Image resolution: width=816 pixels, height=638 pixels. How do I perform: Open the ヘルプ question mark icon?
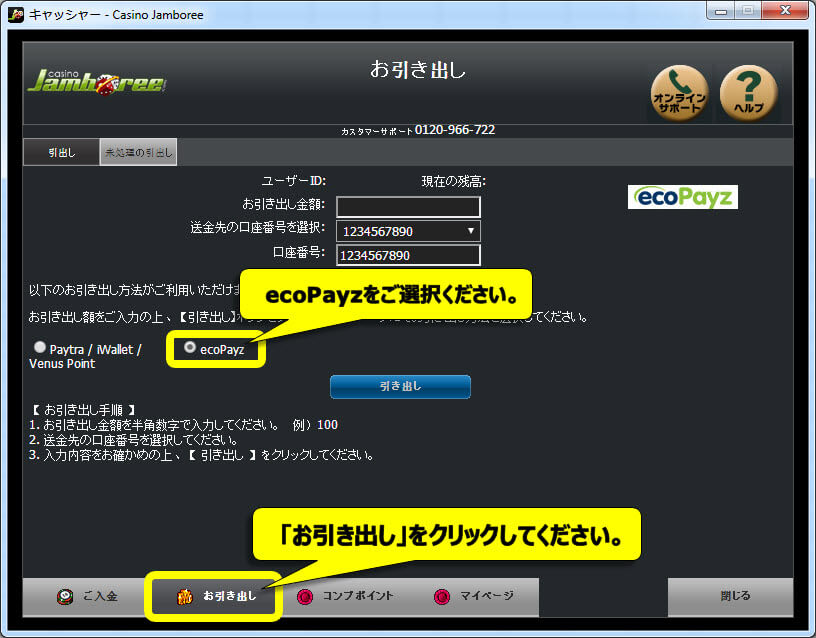click(748, 93)
